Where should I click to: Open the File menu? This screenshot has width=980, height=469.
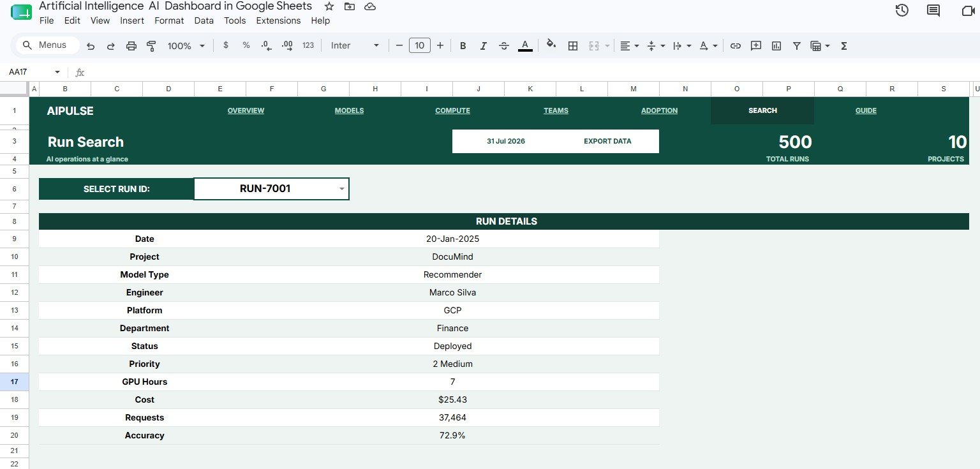click(x=47, y=20)
